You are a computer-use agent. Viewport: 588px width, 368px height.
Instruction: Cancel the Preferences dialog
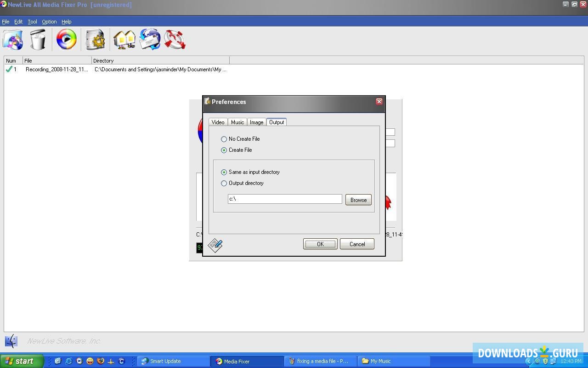pos(357,244)
